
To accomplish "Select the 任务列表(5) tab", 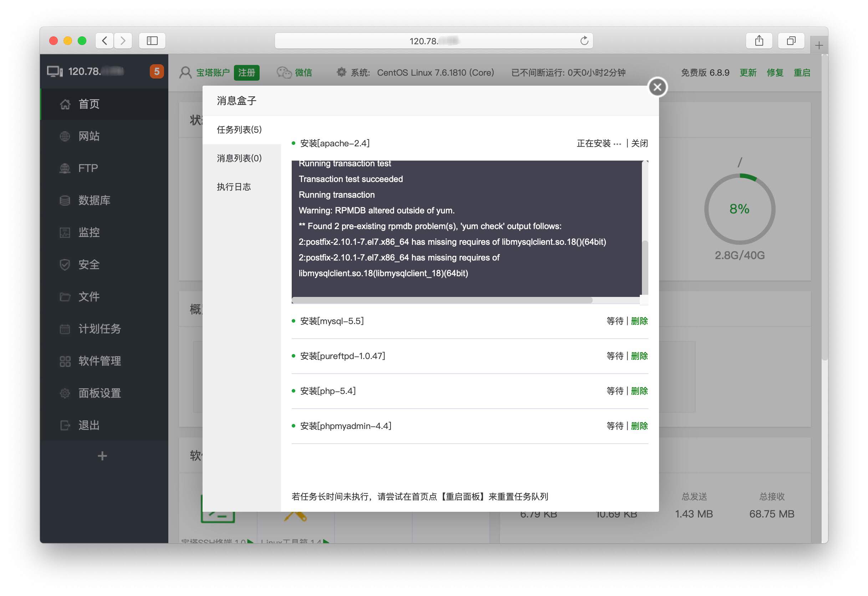I will 239,130.
